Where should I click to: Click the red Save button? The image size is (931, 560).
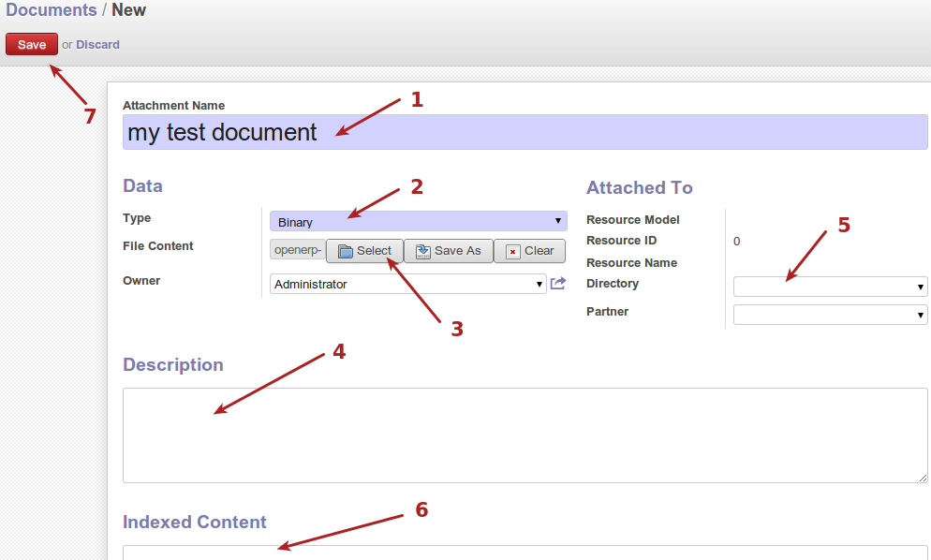(x=32, y=44)
